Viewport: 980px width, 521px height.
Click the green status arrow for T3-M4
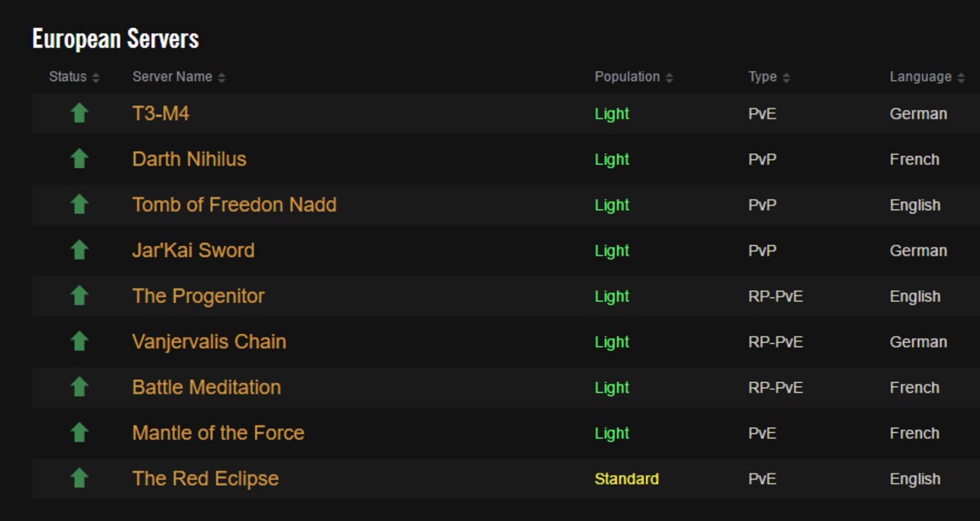click(x=79, y=113)
